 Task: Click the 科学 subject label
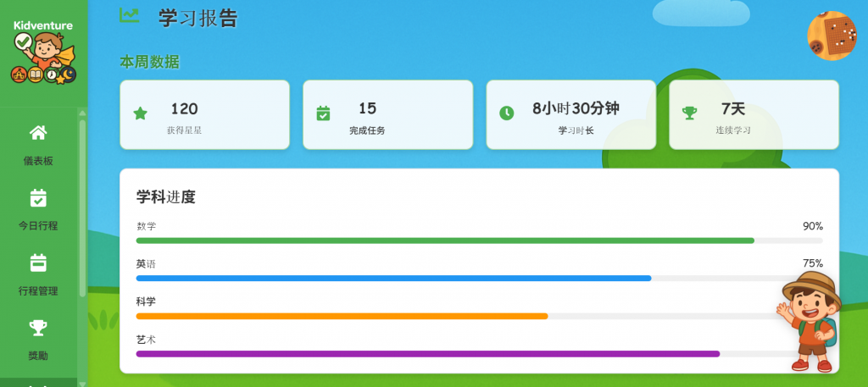[x=146, y=301]
